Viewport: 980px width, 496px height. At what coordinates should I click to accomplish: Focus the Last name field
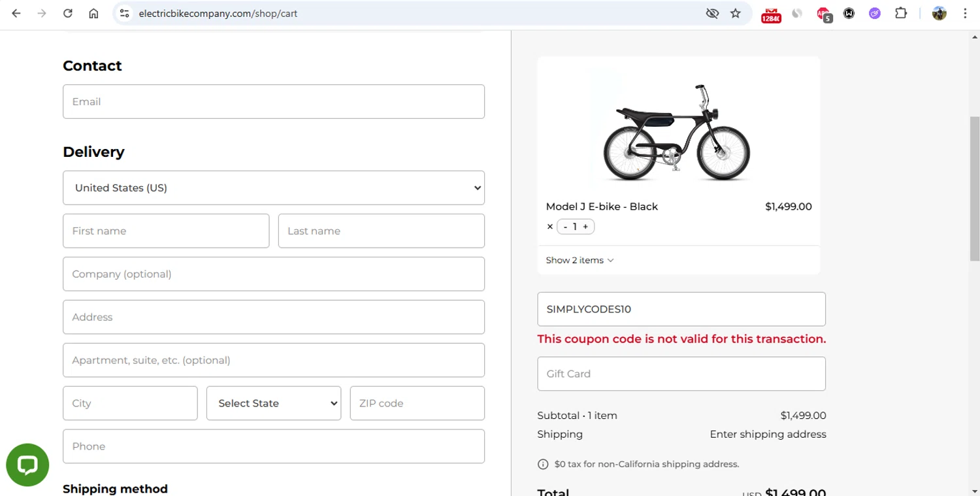[382, 231]
